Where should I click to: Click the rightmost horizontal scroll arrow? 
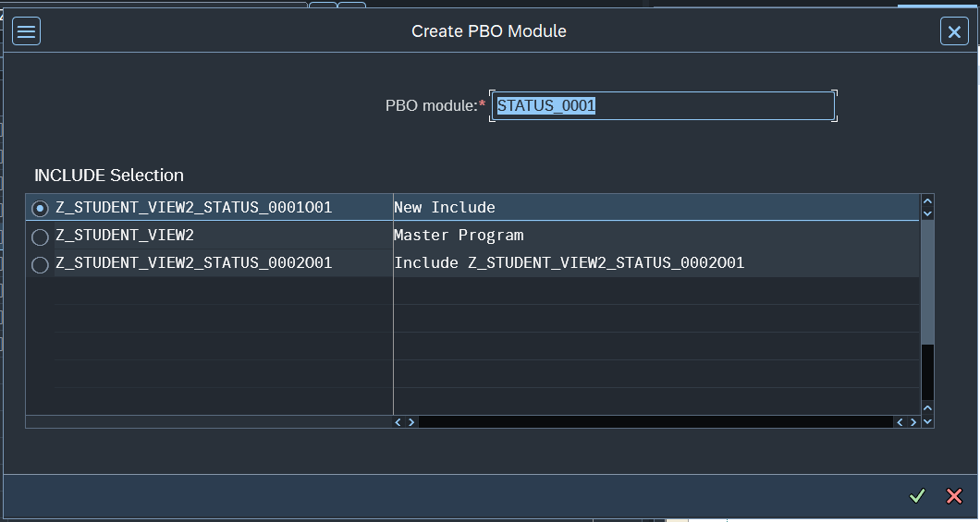(x=913, y=421)
